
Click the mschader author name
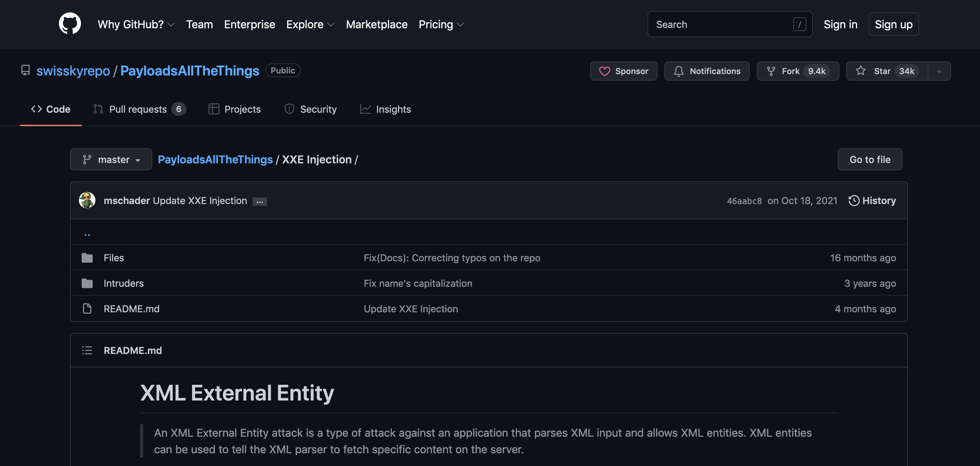click(x=127, y=201)
